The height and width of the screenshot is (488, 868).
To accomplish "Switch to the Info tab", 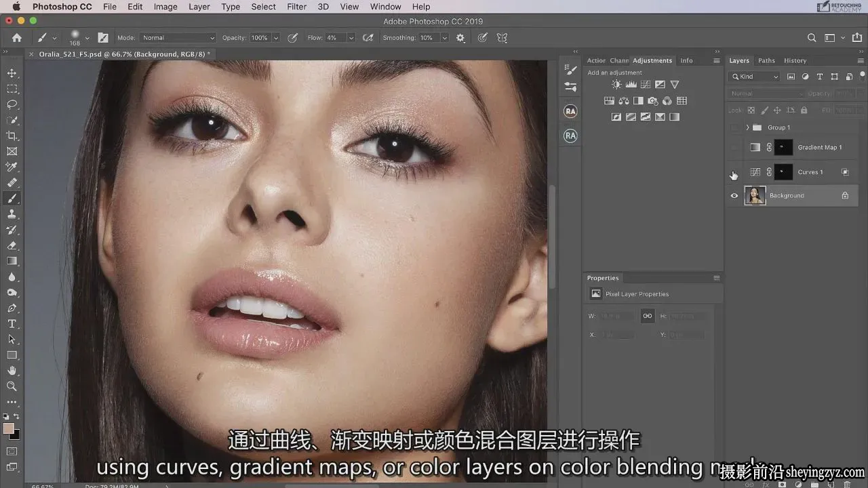I will tap(686, 60).
